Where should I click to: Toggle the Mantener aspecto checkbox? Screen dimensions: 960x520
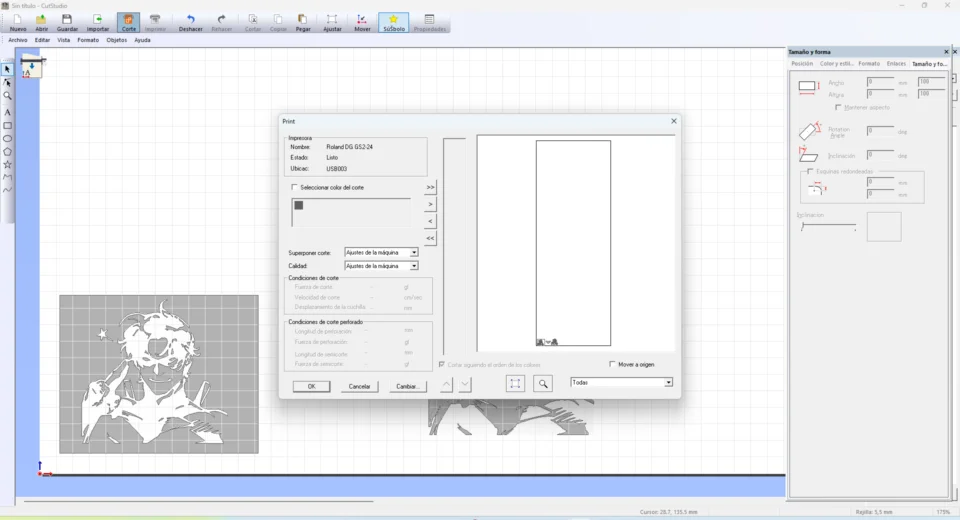[x=838, y=107]
